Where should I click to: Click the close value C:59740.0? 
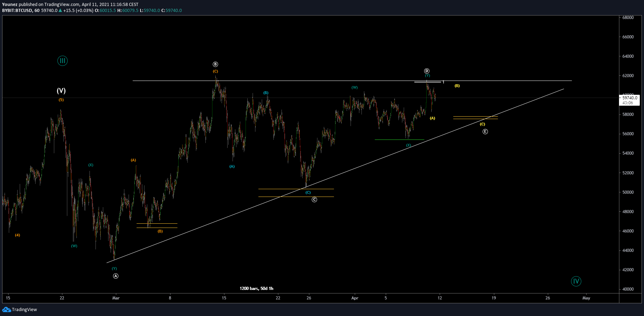pos(172,11)
